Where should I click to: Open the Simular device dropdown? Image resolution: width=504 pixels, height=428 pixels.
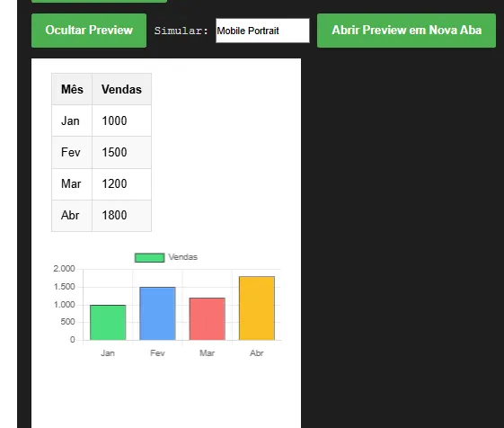click(x=262, y=31)
